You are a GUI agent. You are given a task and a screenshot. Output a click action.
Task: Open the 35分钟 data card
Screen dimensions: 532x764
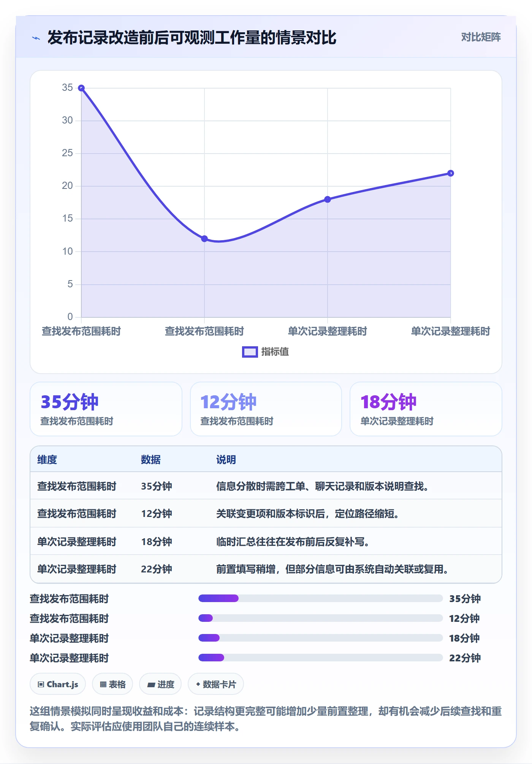106,409
